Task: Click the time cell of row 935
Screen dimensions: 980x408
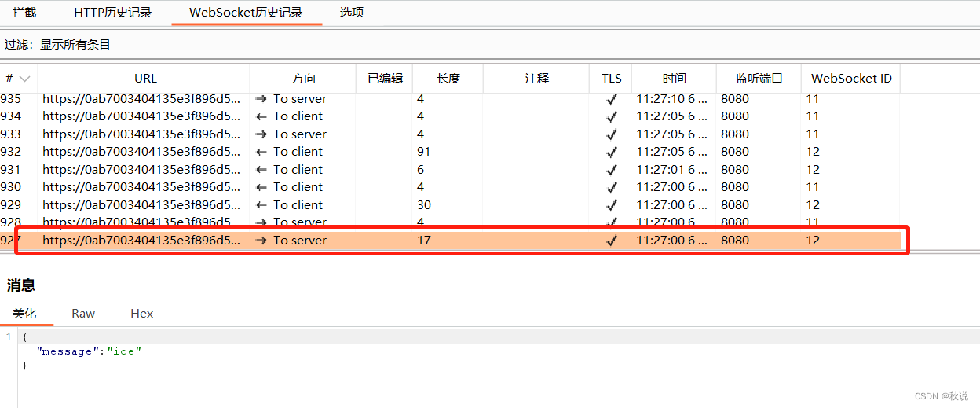Action: coord(671,99)
